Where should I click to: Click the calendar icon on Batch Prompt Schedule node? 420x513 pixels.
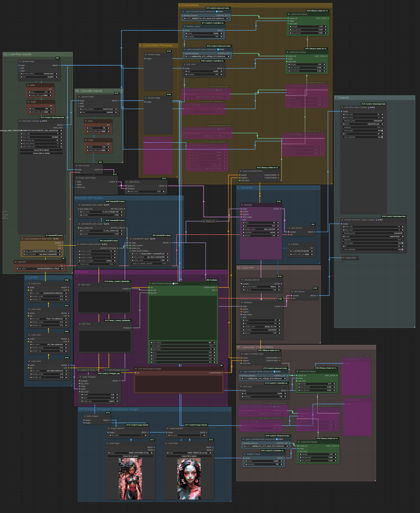[173, 283]
